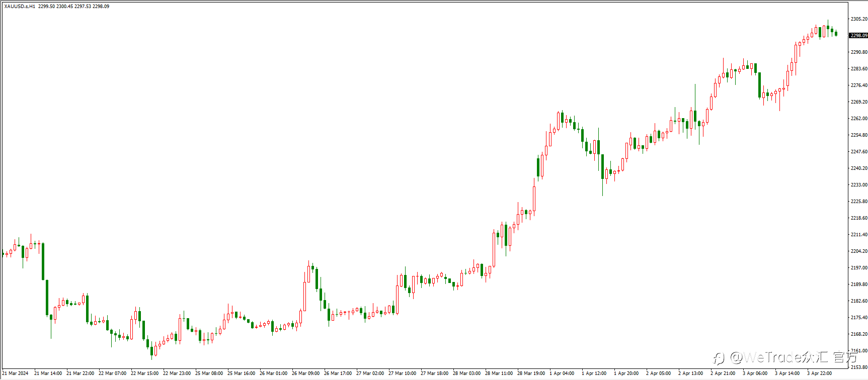Click the 27 Mar 10:00 time label
Image resolution: width=868 pixels, height=380 pixels.
[402, 373]
